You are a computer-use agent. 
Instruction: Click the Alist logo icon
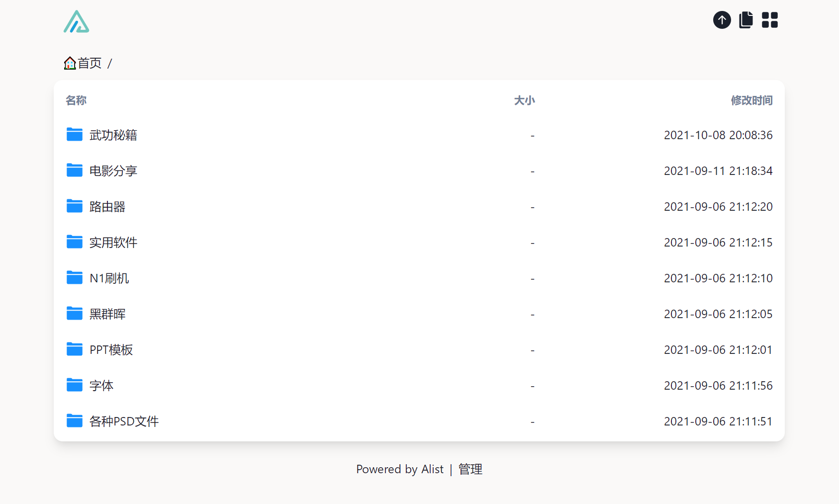pyautogui.click(x=77, y=21)
